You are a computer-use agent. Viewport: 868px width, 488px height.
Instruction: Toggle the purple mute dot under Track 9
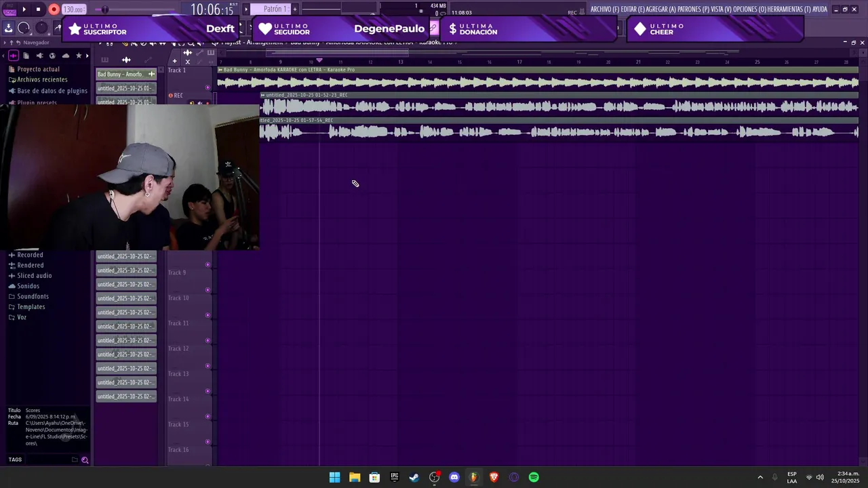click(x=208, y=290)
